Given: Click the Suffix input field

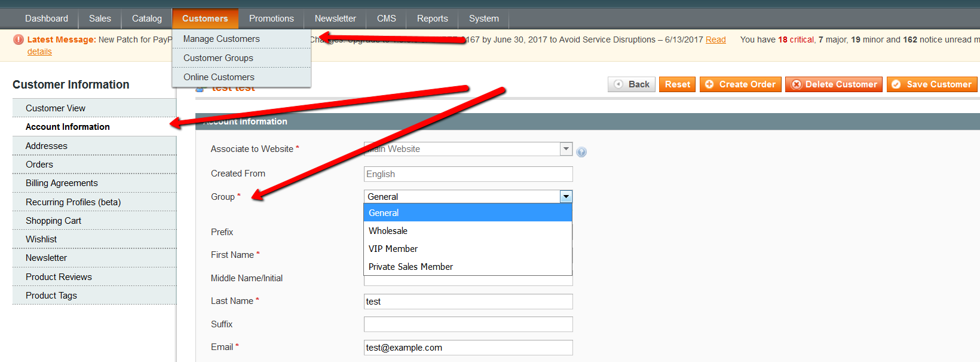Looking at the screenshot, I should point(468,324).
